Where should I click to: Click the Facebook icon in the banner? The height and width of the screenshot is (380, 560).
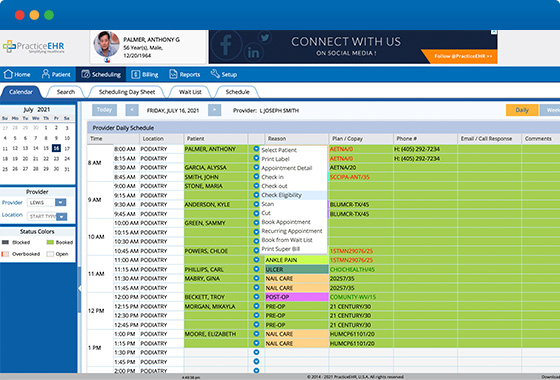(x=226, y=46)
